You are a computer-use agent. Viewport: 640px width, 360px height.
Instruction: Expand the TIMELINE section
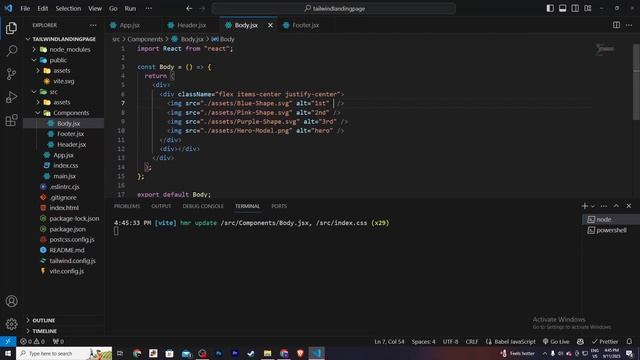44,331
